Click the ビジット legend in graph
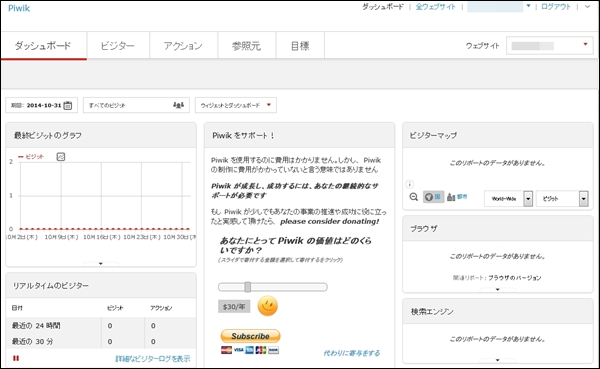 pyautogui.click(x=31, y=157)
